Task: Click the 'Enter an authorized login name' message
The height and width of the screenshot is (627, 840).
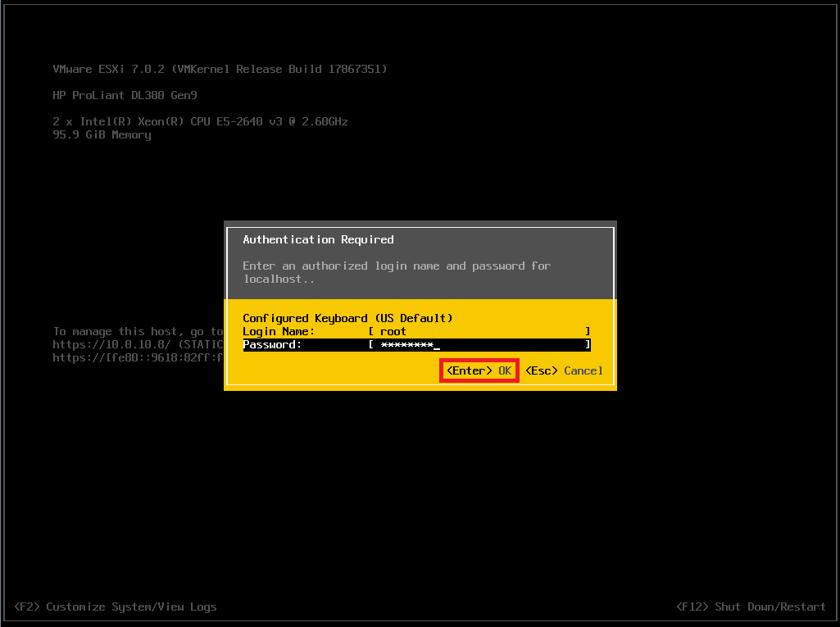Action: pos(397,272)
